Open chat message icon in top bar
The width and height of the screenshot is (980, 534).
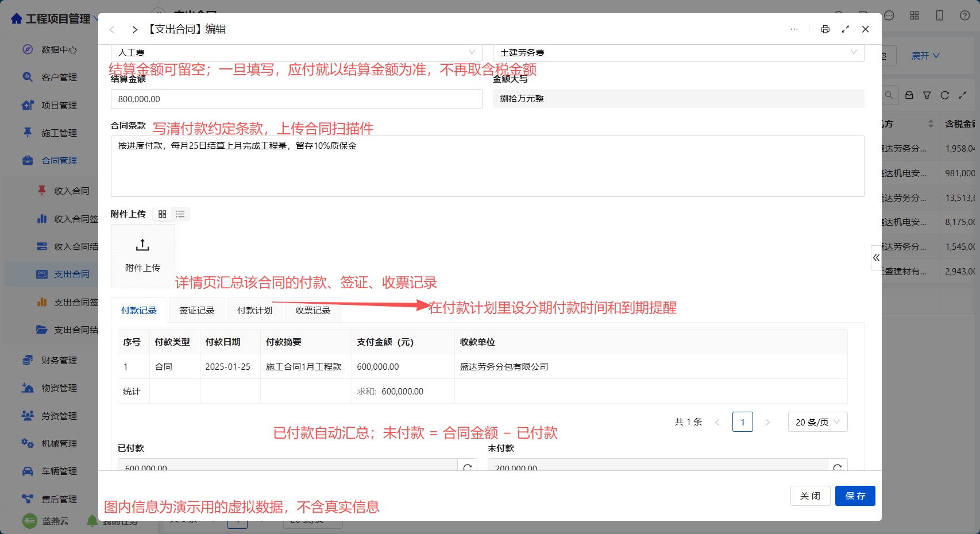pos(889,16)
